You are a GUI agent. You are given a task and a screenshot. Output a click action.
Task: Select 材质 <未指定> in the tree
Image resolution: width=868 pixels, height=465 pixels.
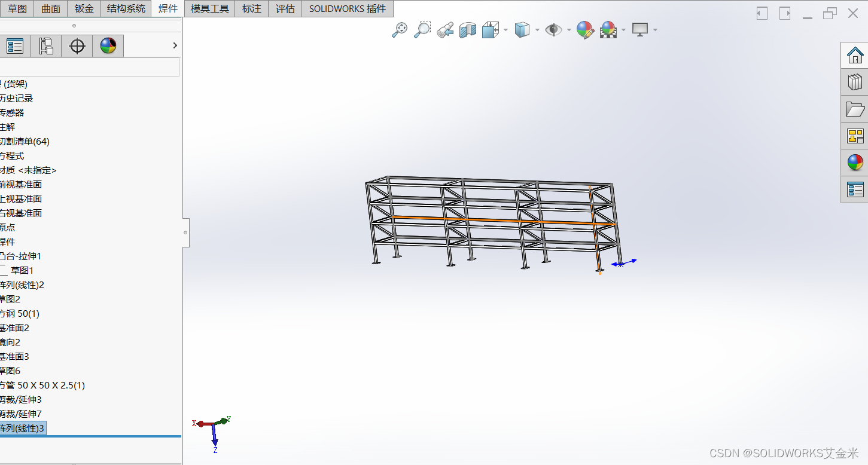tap(28, 170)
